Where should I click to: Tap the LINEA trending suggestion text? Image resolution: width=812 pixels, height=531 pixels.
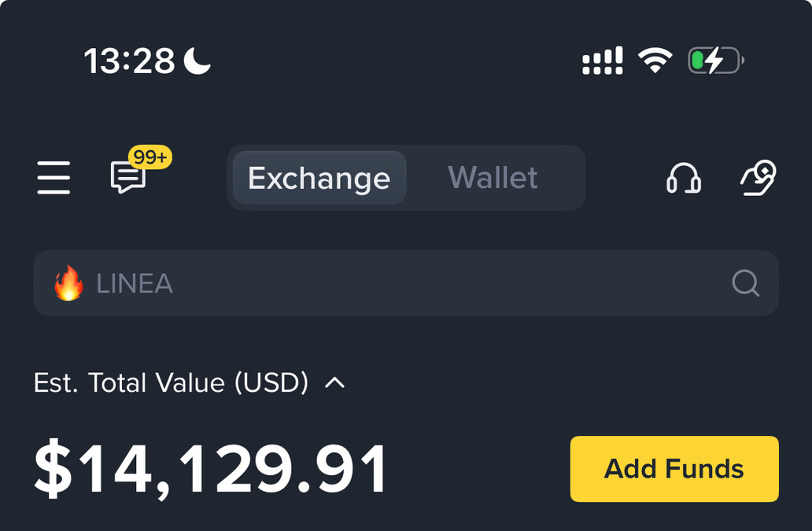[135, 284]
